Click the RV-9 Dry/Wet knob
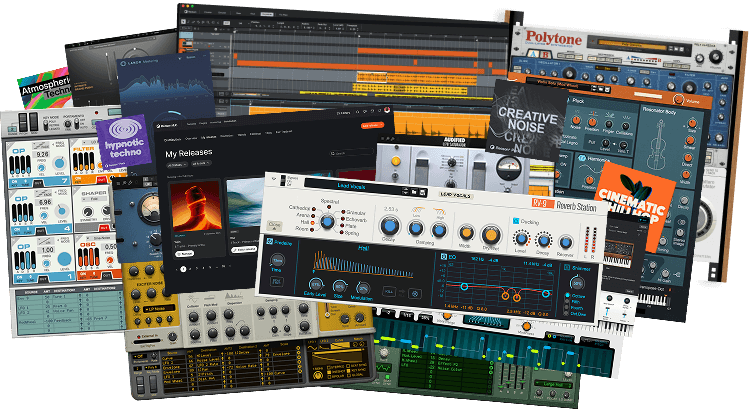 coord(490,235)
